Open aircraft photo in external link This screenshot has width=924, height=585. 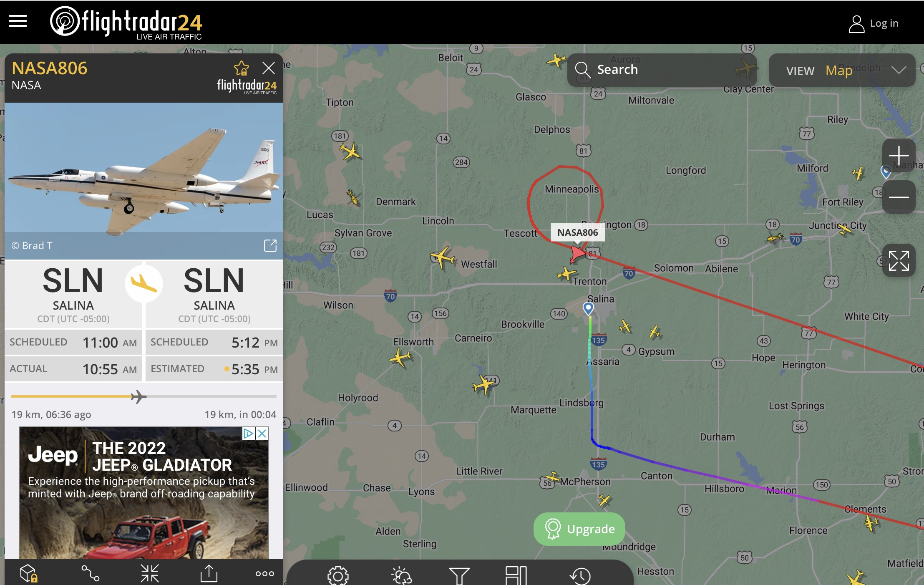[x=270, y=246]
